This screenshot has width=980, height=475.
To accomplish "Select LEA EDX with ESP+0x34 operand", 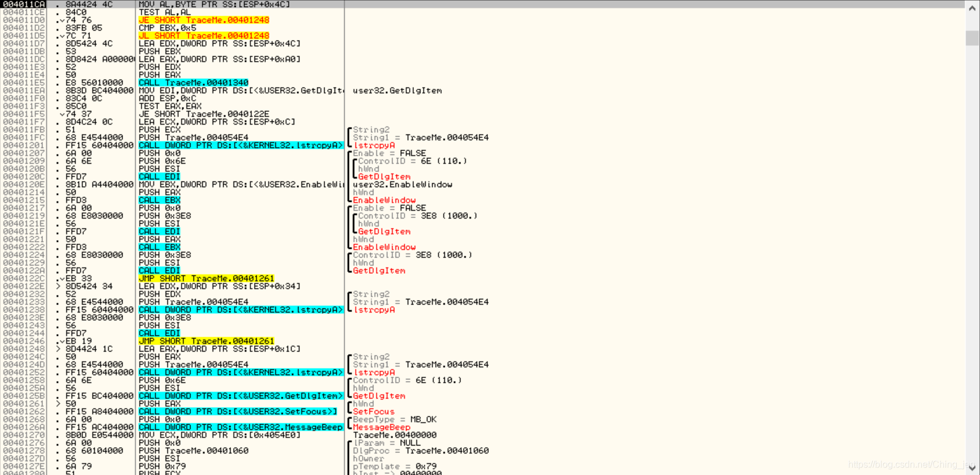I will pyautogui.click(x=219, y=286).
